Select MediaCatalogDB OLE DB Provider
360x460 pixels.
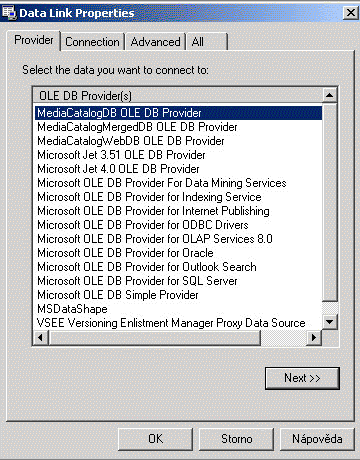pos(178,113)
